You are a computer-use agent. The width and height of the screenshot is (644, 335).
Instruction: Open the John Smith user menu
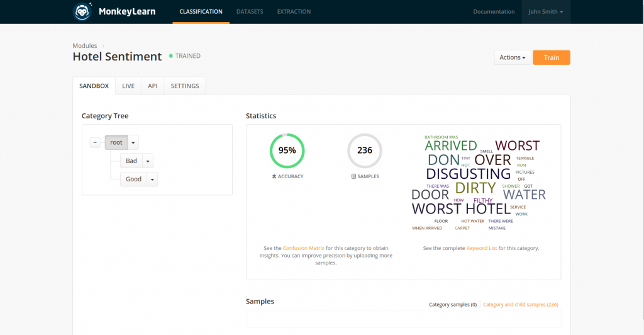(x=546, y=12)
